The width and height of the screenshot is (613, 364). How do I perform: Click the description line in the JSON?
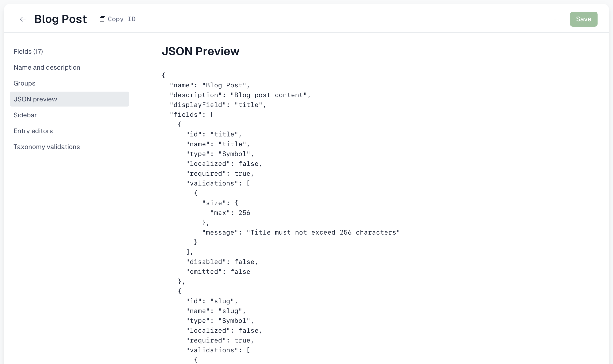click(240, 95)
